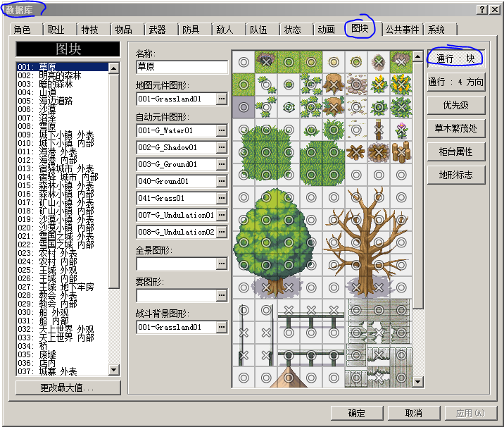
Task: Browse autotile graphic 001-G_Water01
Action: coord(222,130)
